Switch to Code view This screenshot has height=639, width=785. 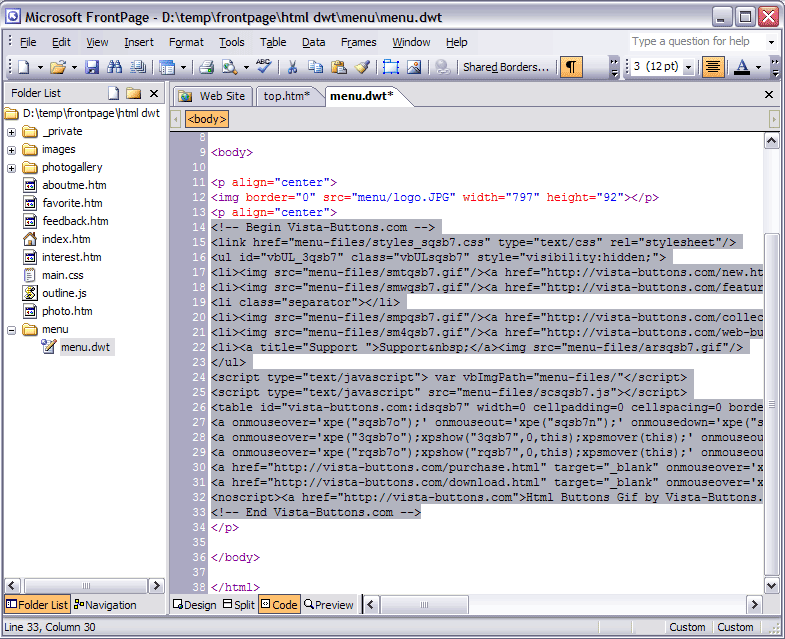point(279,605)
